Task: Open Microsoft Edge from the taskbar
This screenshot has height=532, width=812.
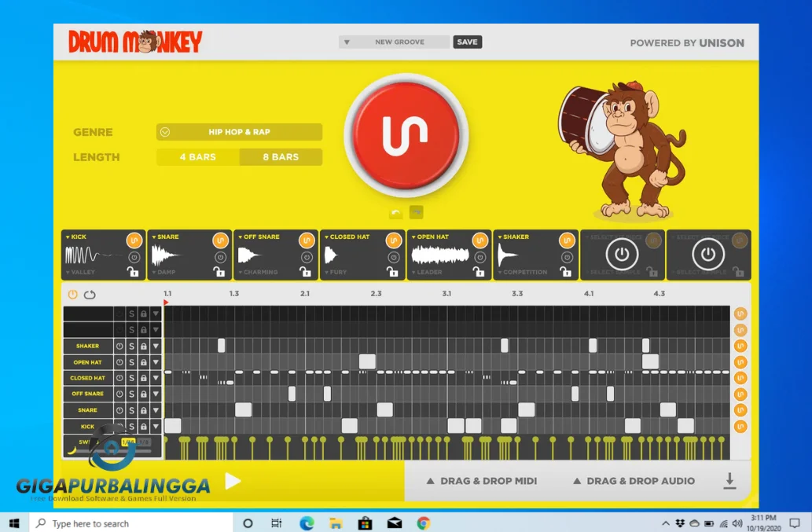Action: pyautogui.click(x=307, y=523)
